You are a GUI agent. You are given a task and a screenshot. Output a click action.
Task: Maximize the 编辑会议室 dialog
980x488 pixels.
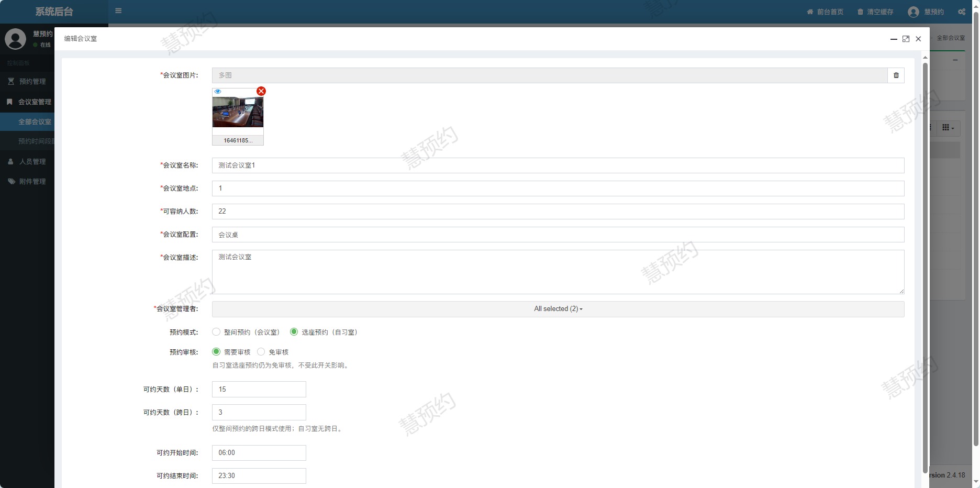click(906, 39)
